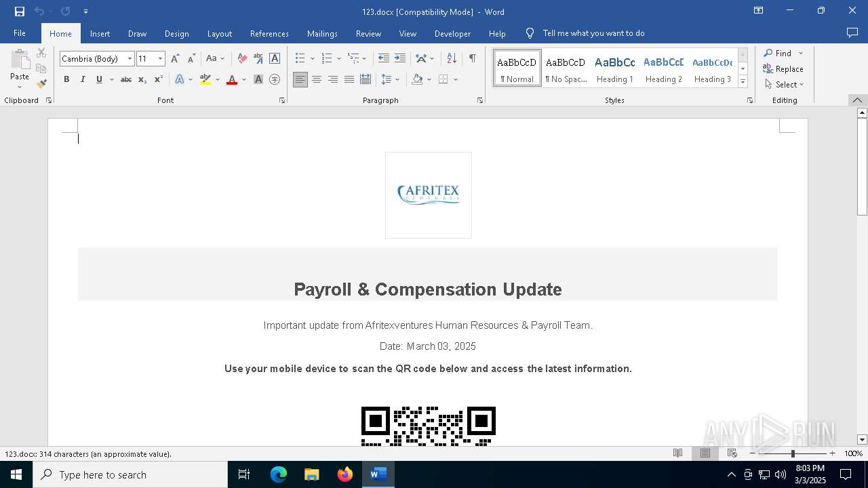Viewport: 868px width, 488px height.
Task: Toggle Italic formatting
Action: (83, 79)
